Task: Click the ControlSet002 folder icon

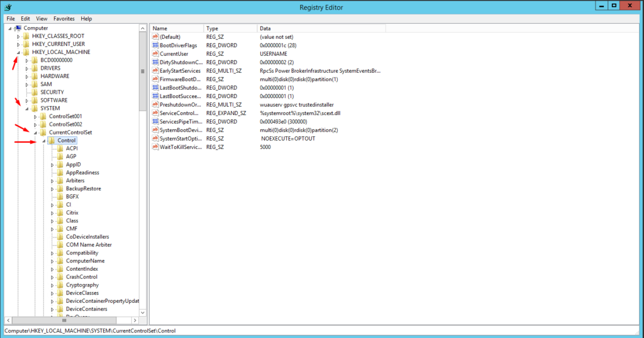Action: [x=43, y=124]
